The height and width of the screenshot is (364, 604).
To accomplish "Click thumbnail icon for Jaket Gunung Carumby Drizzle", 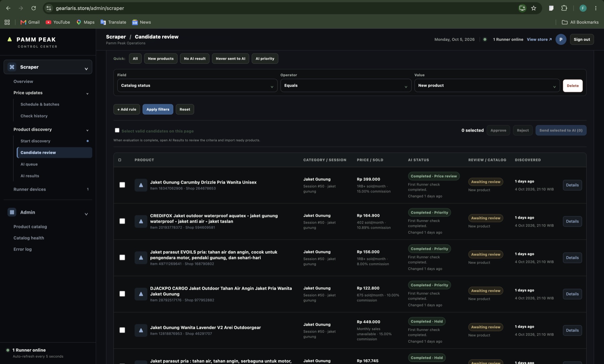I will (x=141, y=185).
